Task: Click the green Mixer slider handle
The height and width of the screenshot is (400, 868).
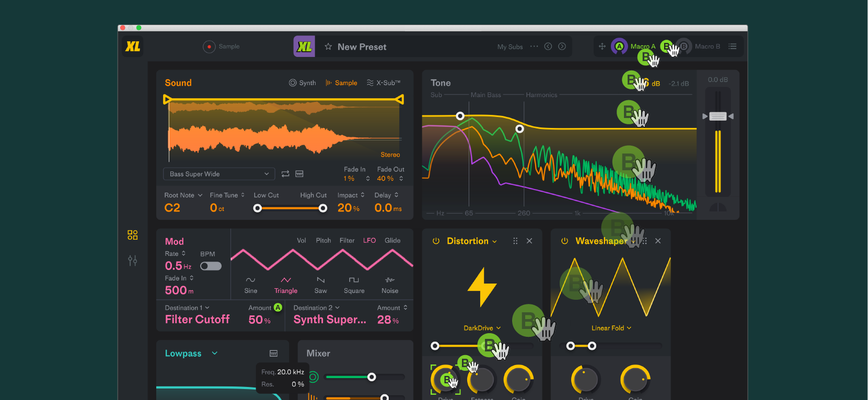Action: (372, 377)
